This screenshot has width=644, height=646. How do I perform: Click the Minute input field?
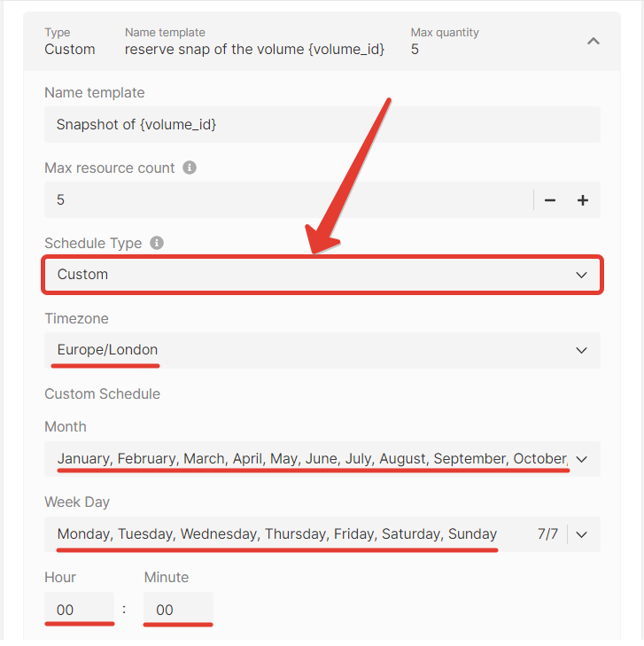tap(178, 610)
